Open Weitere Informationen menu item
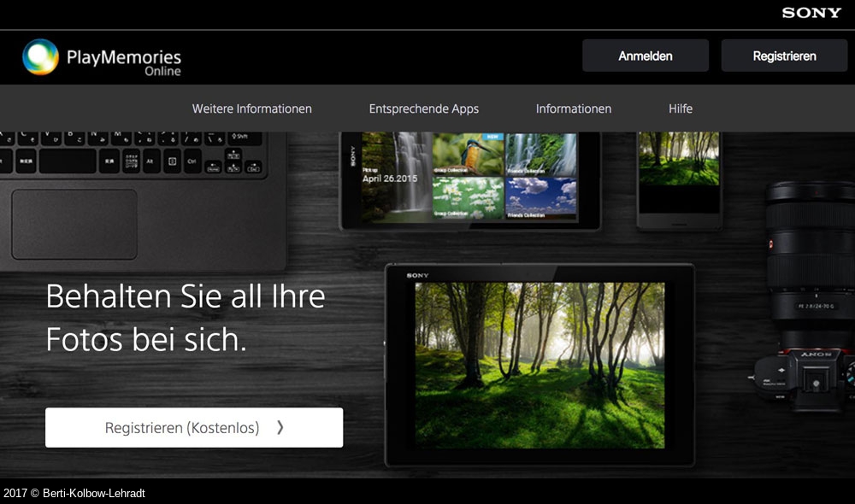This screenshot has height=504, width=855. click(252, 108)
